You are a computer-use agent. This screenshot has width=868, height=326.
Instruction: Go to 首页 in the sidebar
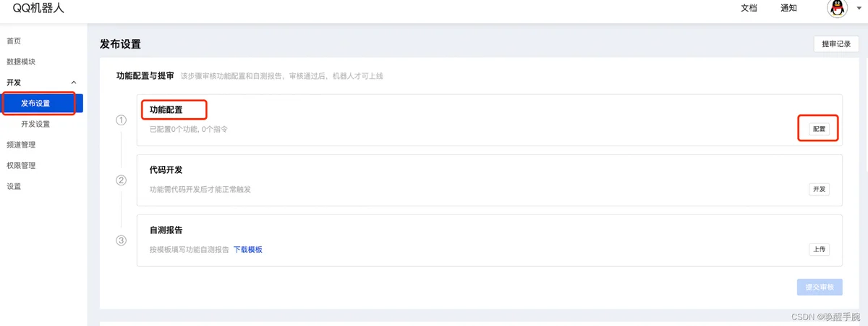[14, 41]
